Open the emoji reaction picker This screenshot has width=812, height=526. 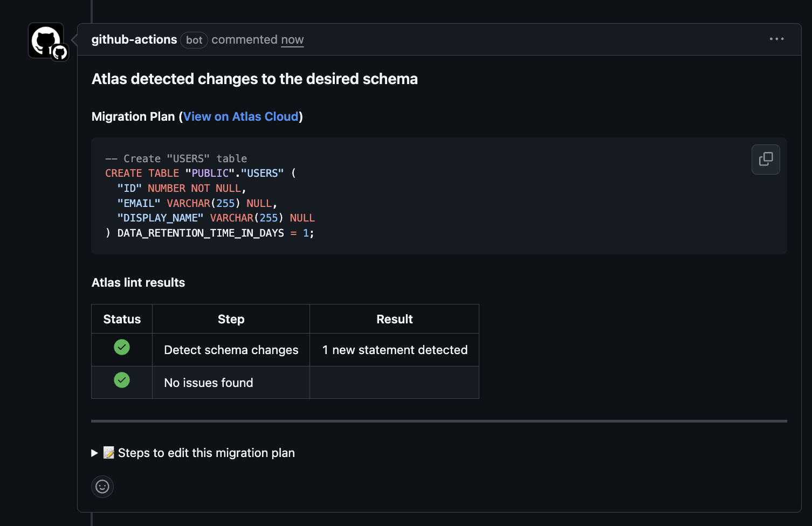[x=102, y=486]
